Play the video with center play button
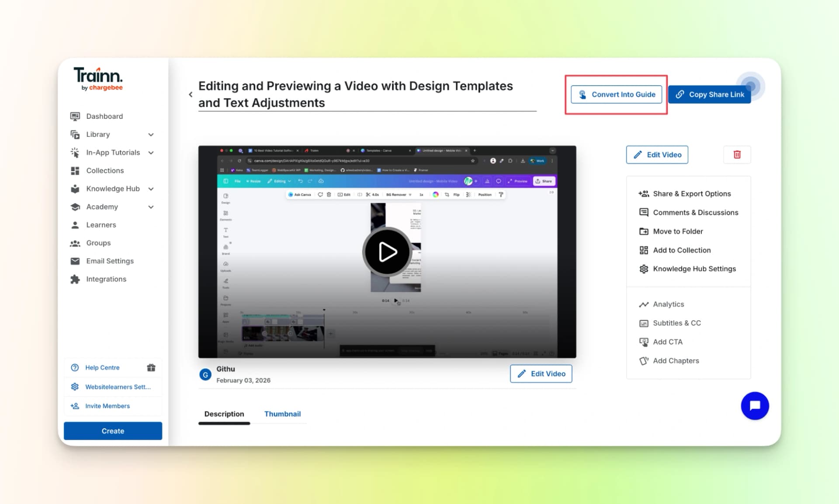839x504 pixels. coord(387,252)
